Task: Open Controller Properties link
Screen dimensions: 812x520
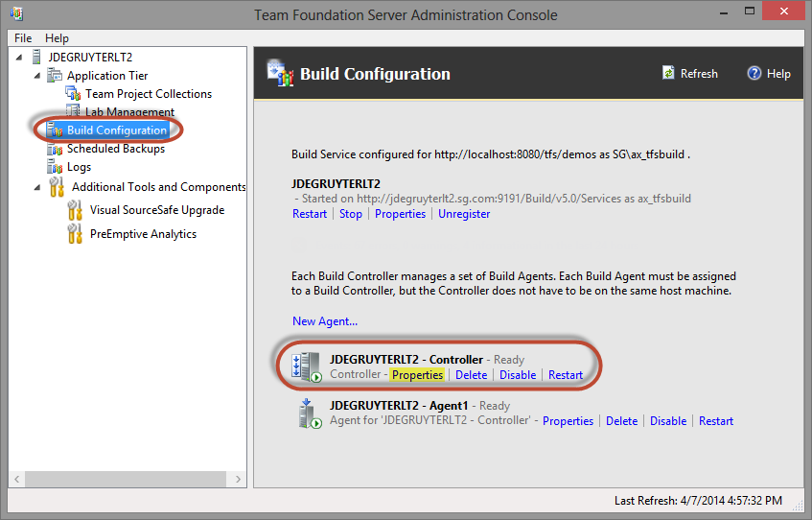Action: tap(417, 375)
